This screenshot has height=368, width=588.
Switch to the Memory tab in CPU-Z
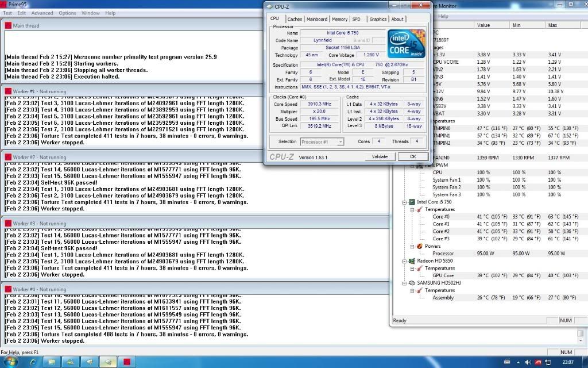click(340, 19)
